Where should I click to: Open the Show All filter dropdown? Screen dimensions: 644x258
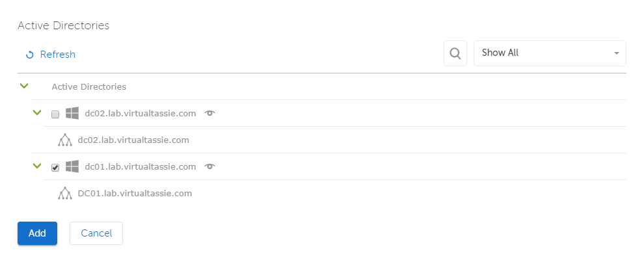(x=550, y=53)
